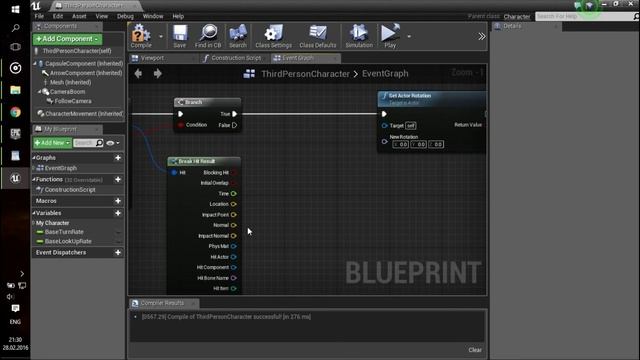Select the CameraBoom component

pyautogui.click(x=67, y=92)
